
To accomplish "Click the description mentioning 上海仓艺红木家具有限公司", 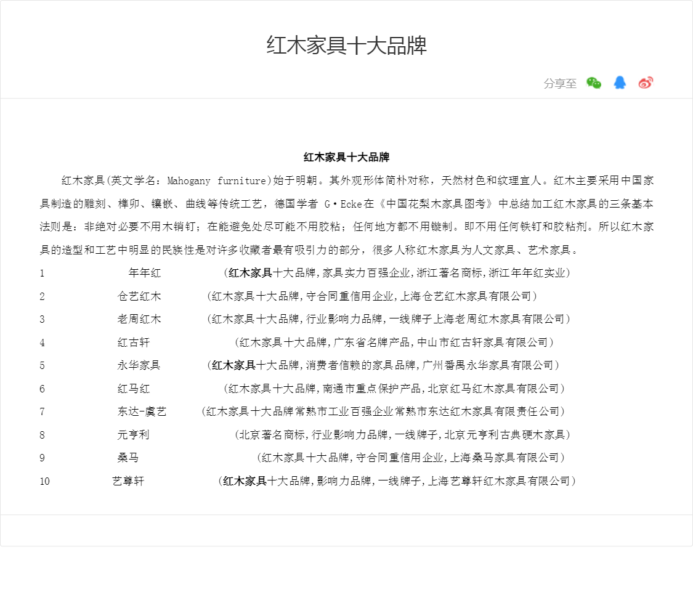I will click(x=372, y=296).
